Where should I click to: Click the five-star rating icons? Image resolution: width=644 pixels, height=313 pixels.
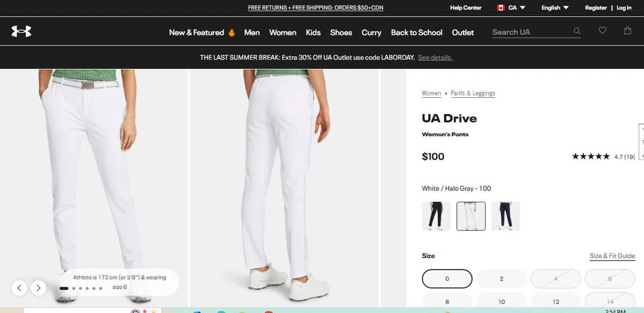coord(590,156)
